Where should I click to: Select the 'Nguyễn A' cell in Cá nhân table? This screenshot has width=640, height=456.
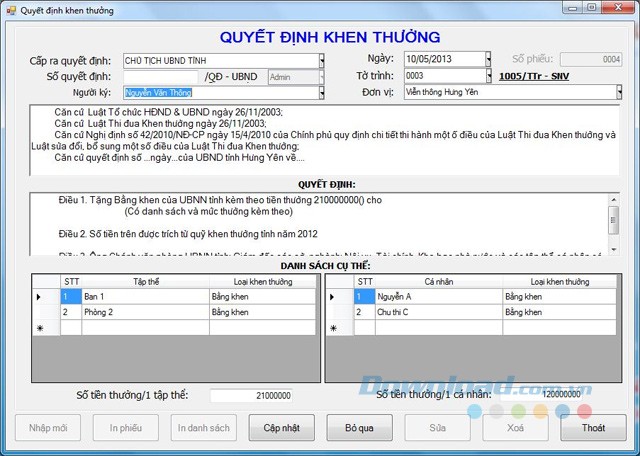point(439,297)
